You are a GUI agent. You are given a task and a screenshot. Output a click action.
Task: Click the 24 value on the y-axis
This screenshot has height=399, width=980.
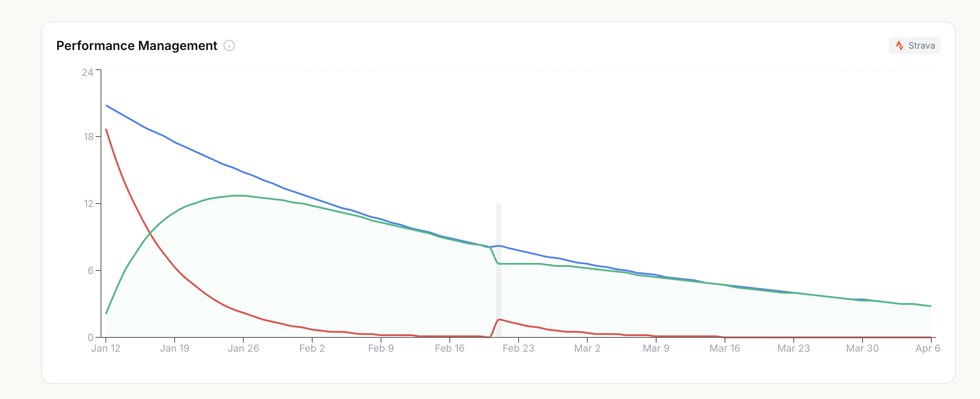coord(88,72)
